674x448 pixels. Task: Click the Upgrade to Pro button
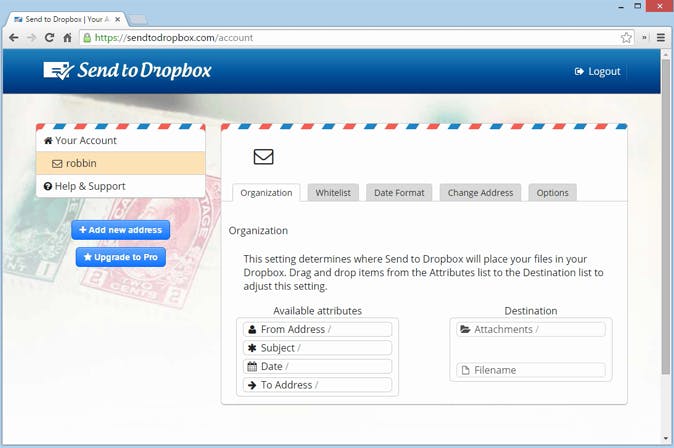[x=121, y=257]
